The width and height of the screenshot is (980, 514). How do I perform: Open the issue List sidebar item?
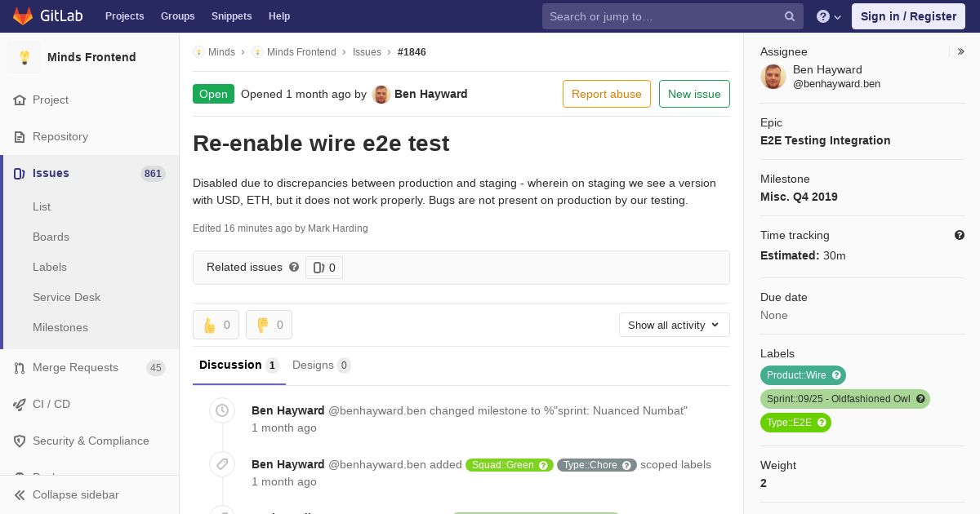(42, 206)
